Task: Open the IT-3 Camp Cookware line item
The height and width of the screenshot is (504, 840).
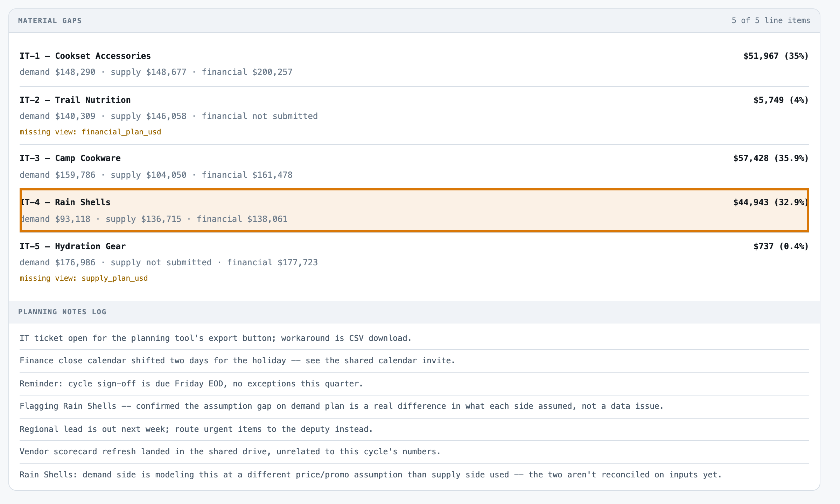Action: coord(414,167)
